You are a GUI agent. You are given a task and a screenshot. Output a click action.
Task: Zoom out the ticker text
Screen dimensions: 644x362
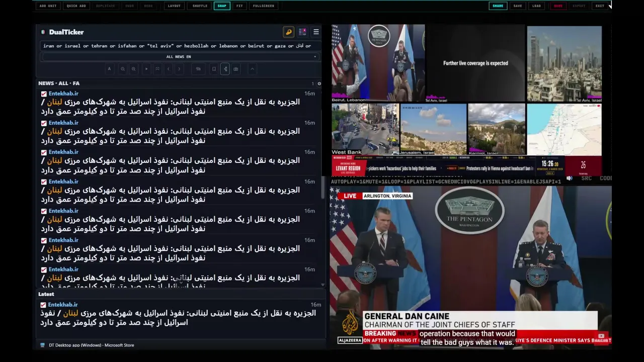(x=123, y=69)
